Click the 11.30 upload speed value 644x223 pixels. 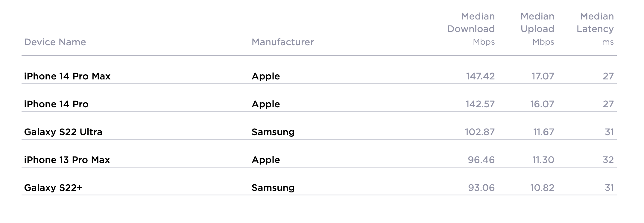click(543, 160)
